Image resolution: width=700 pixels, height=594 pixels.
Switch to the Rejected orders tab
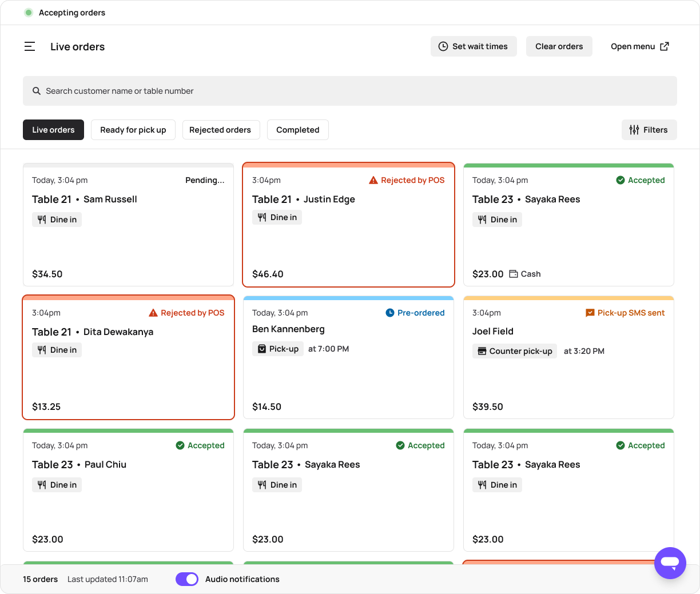(x=220, y=130)
